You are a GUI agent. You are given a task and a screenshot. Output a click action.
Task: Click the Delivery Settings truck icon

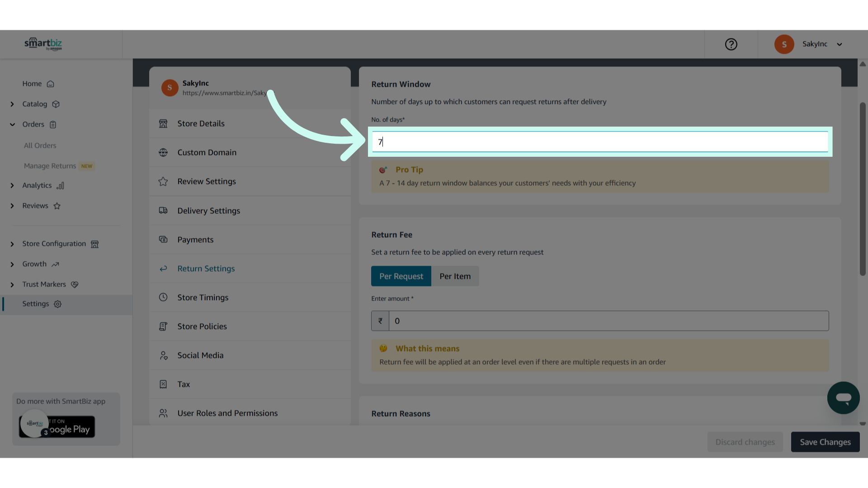163,211
